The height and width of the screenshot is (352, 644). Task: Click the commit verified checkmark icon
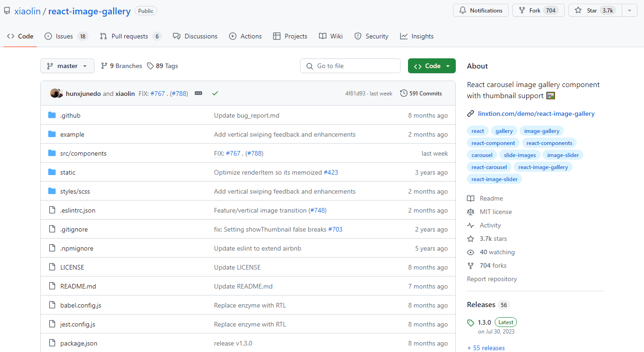tap(215, 93)
